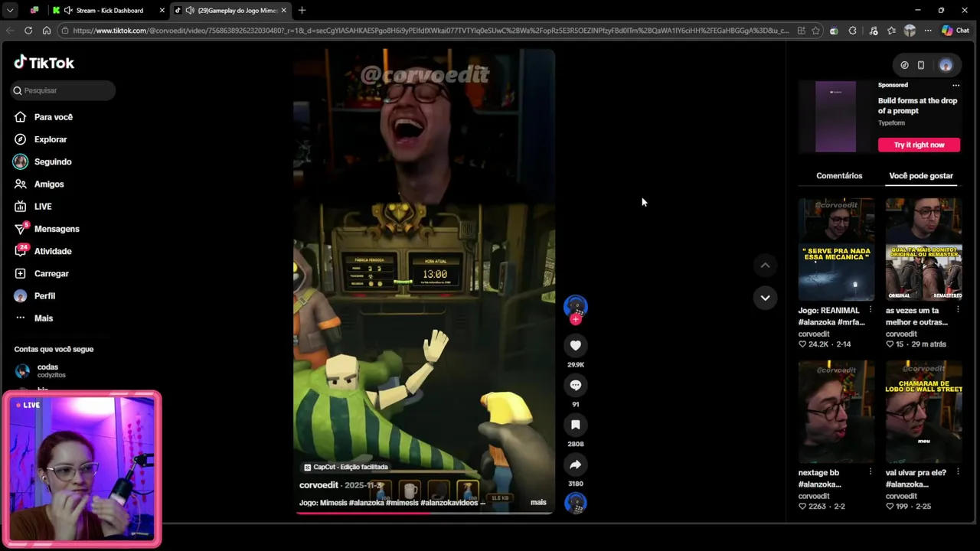Mute the TikTok tab audio icon
980x551 pixels.
point(190,11)
